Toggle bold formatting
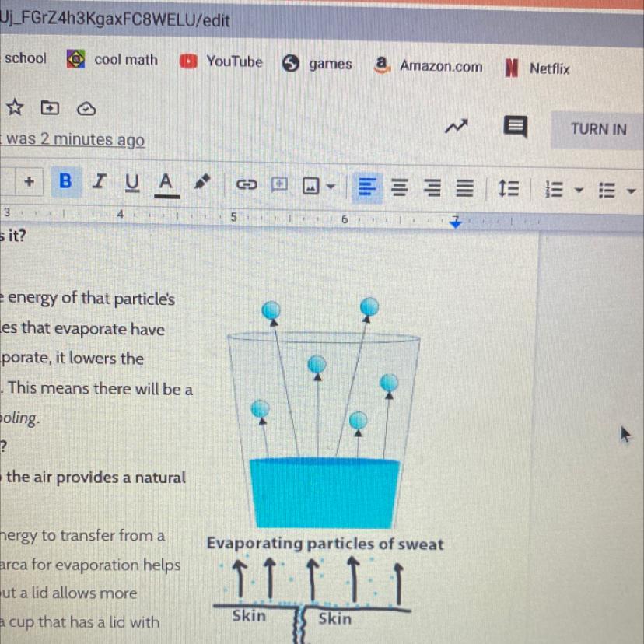This screenshot has height=644, width=644. pos(65,182)
